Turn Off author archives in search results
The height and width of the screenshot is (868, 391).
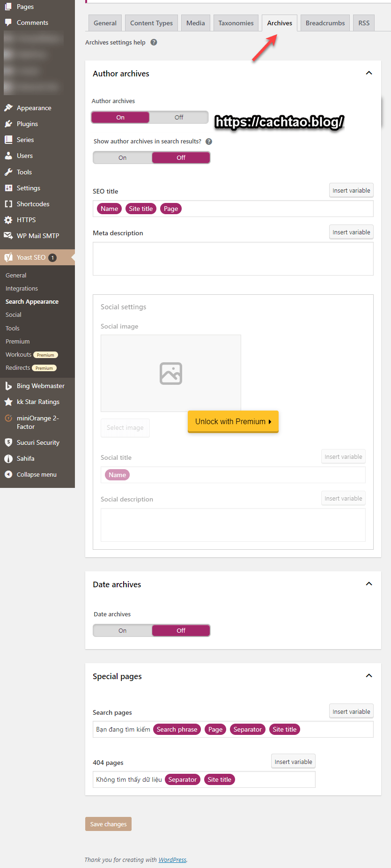click(181, 157)
